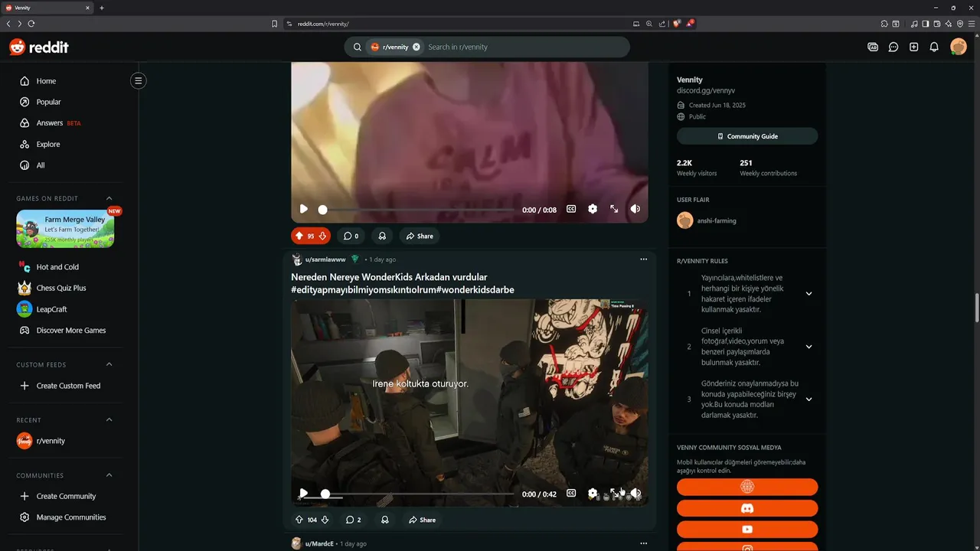Open the Farm Merge Valley game card

pos(66,229)
